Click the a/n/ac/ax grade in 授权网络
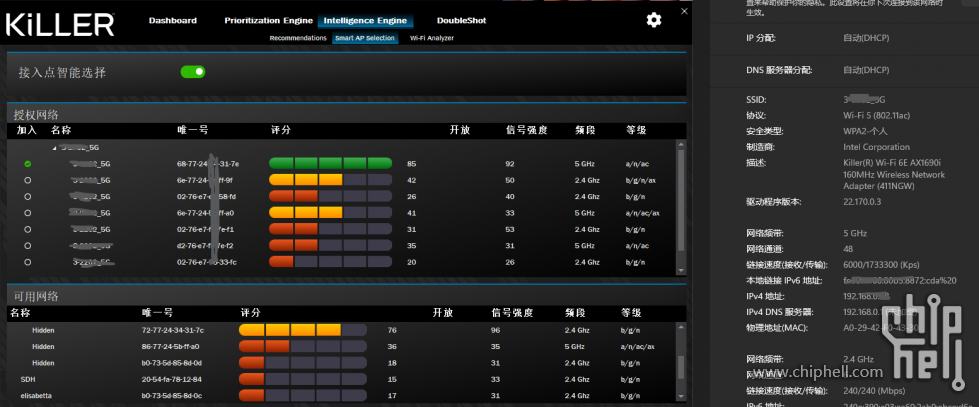The height and width of the screenshot is (407, 979). (x=640, y=213)
